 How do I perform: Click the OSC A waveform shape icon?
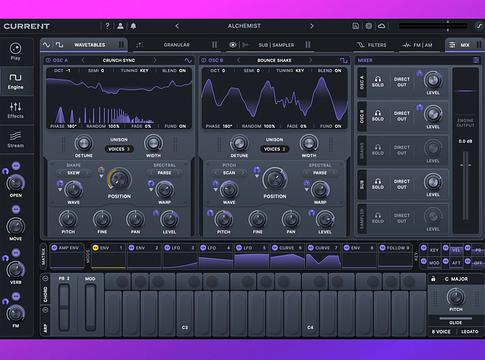coord(188,60)
